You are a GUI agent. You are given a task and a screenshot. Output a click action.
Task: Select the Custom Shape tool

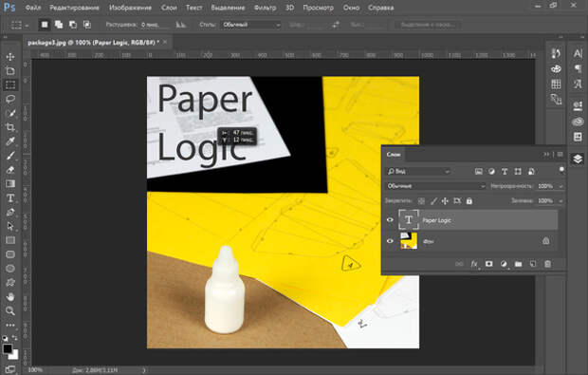click(x=10, y=283)
